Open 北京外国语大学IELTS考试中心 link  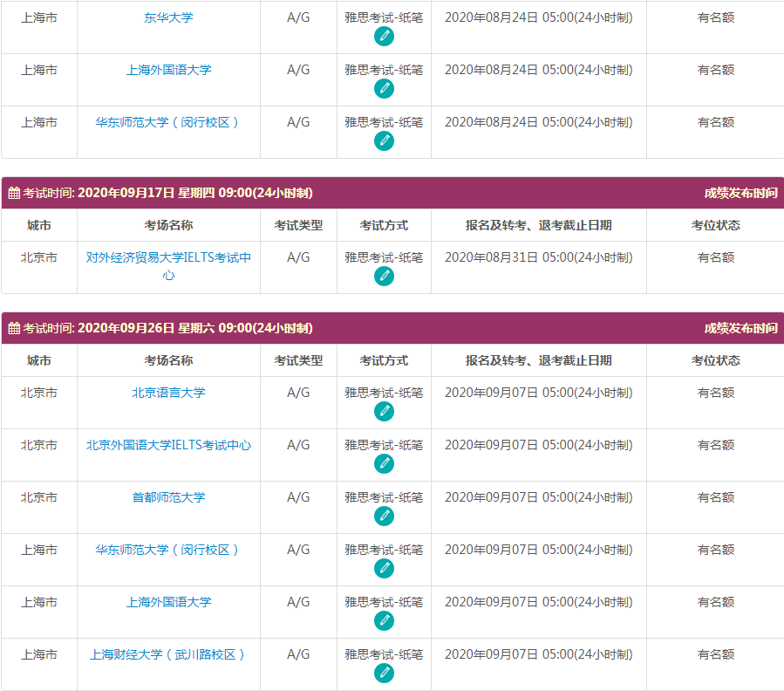(x=168, y=445)
